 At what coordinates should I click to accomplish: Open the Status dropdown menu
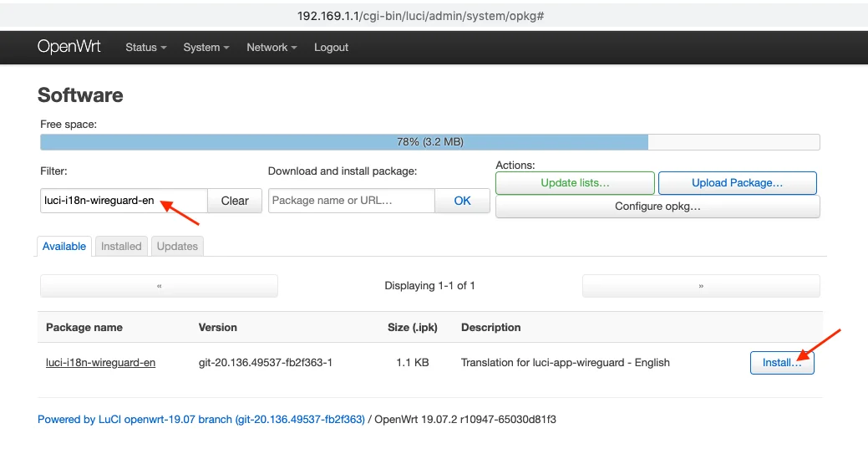(x=145, y=48)
